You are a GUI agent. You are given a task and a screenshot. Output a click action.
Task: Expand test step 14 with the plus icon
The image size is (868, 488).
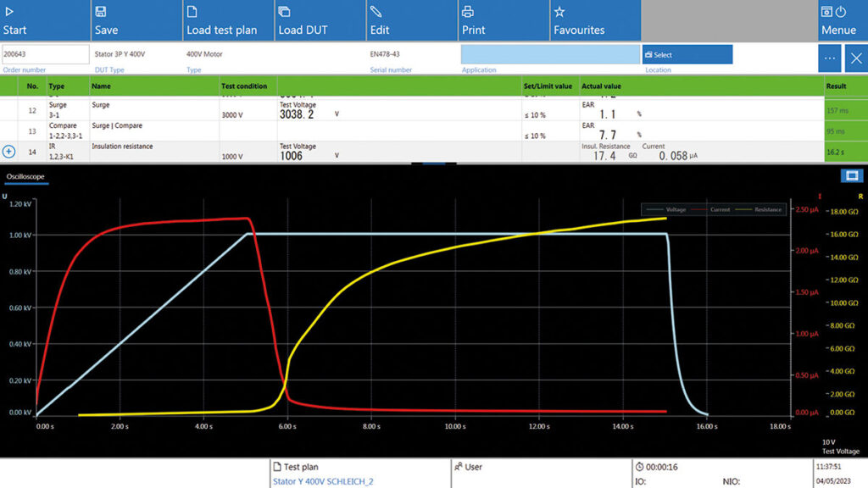9,151
